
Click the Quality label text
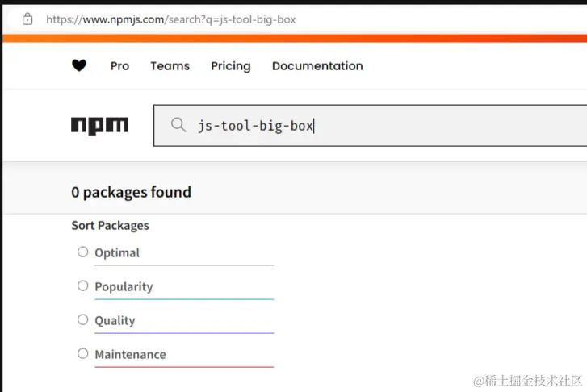[x=115, y=320]
